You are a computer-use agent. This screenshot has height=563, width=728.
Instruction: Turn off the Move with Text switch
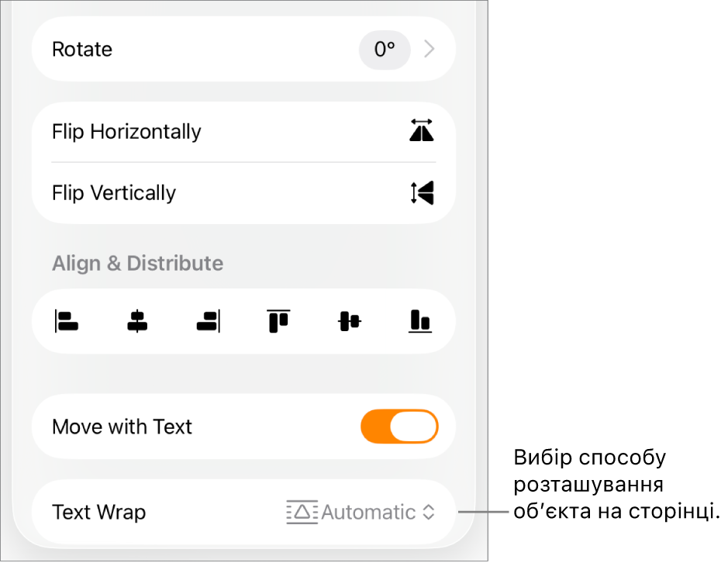399,427
